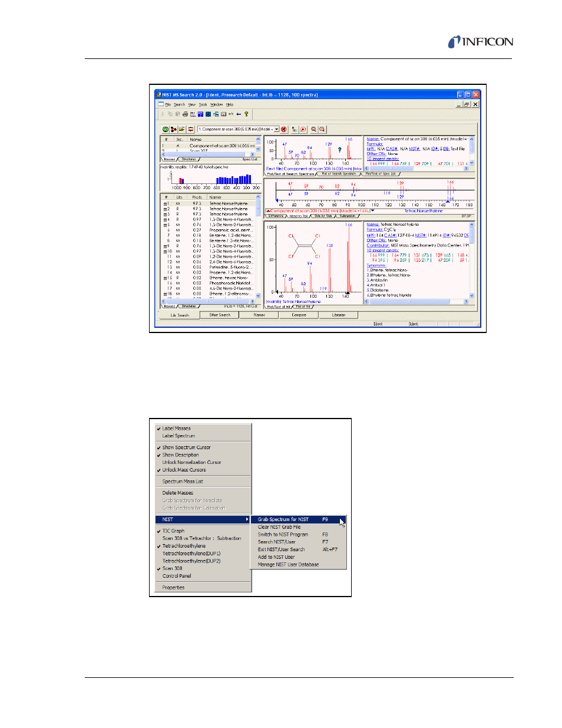Open the component spectrum dropdown arrow

pyautogui.click(x=276, y=129)
